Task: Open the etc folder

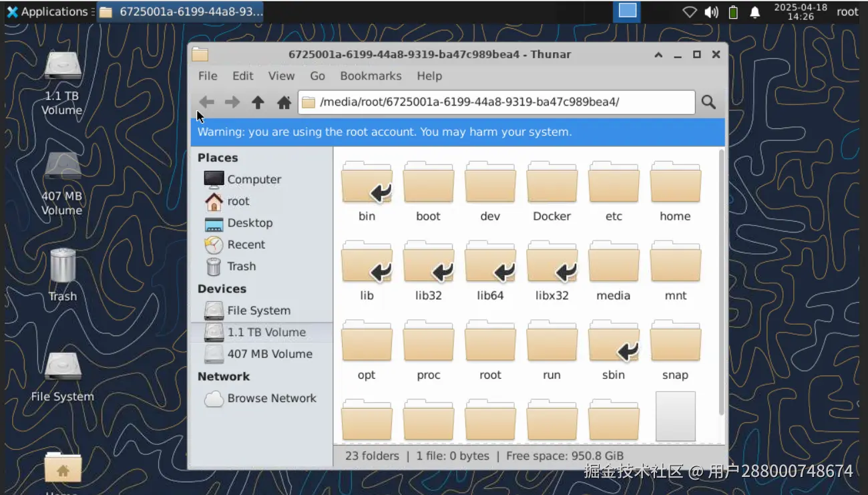Action: point(614,192)
